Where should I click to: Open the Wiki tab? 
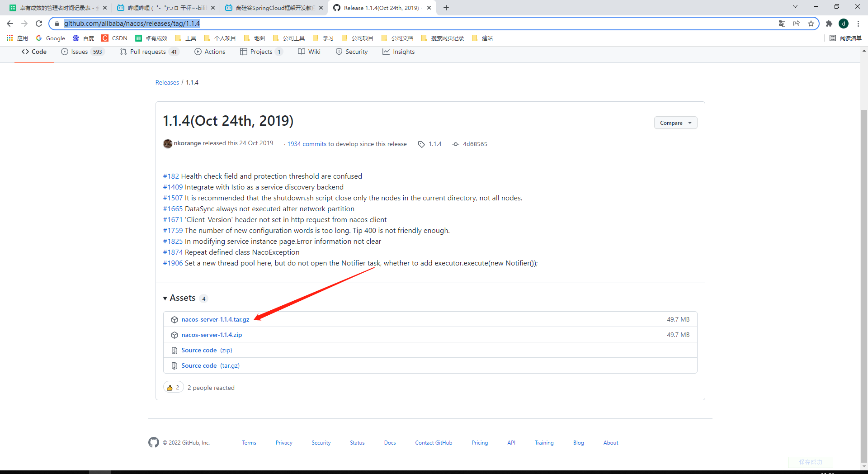309,52
